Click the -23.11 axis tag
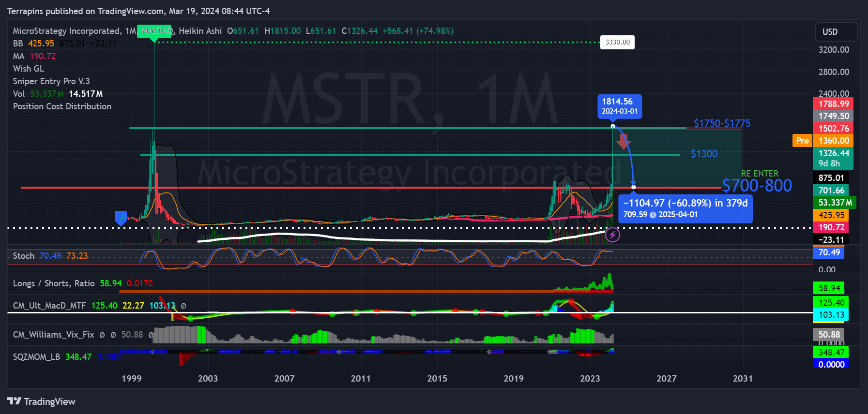Viewport: 868px width, 414px height. pos(831,239)
